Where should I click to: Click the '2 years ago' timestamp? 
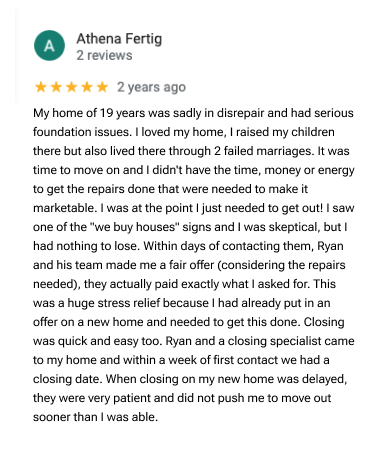coord(151,87)
